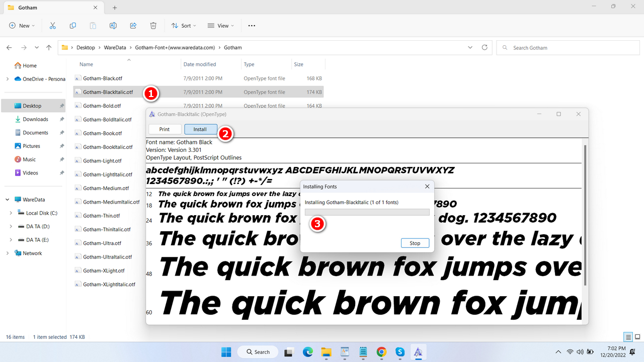Delete the selected font with the trash icon
The width and height of the screenshot is (644, 362).
point(153,25)
